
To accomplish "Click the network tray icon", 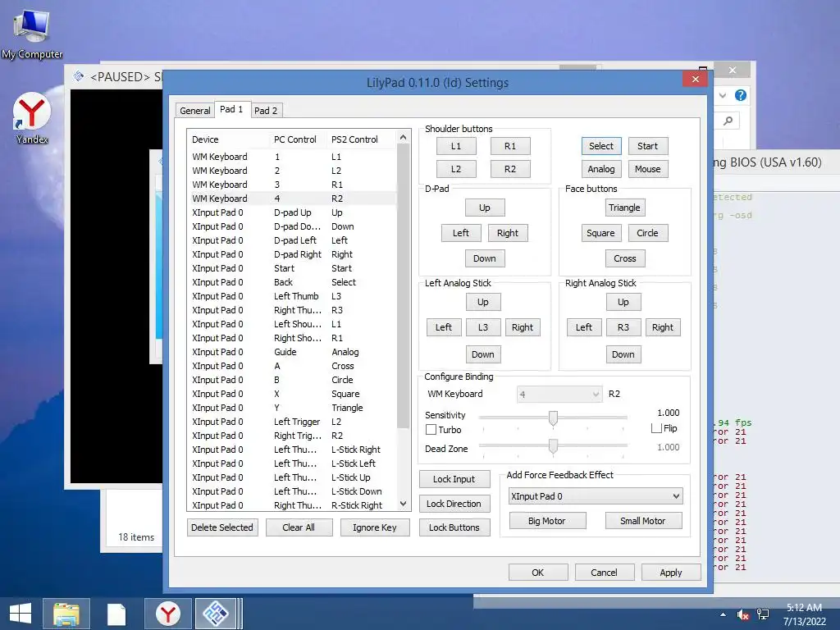I will 763,614.
